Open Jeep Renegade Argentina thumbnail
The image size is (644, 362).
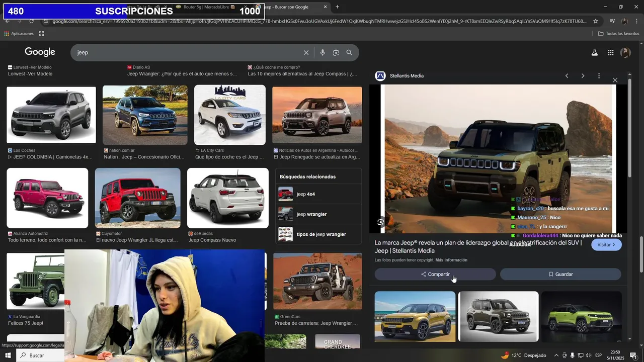(x=317, y=115)
